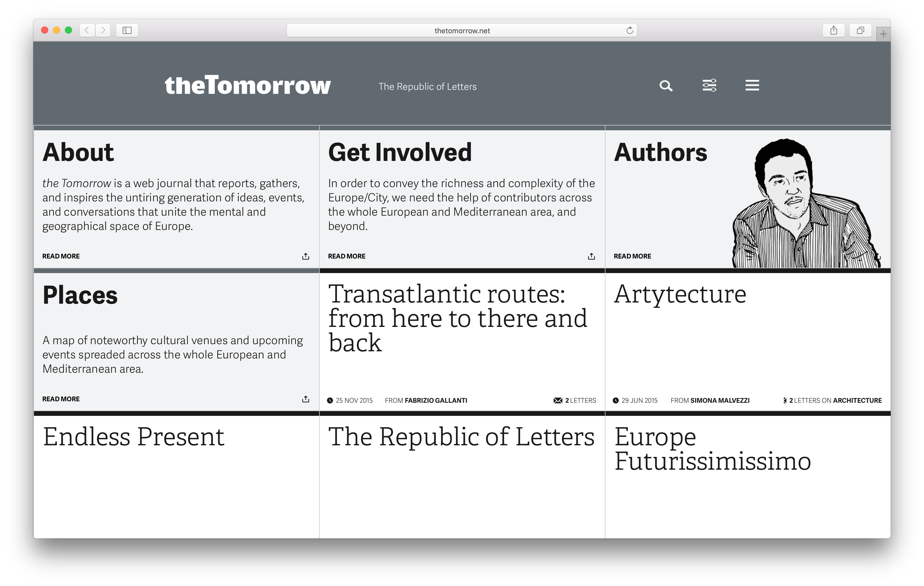The image size is (924, 586).
Task: Click READ MORE under About
Action: [x=61, y=256]
